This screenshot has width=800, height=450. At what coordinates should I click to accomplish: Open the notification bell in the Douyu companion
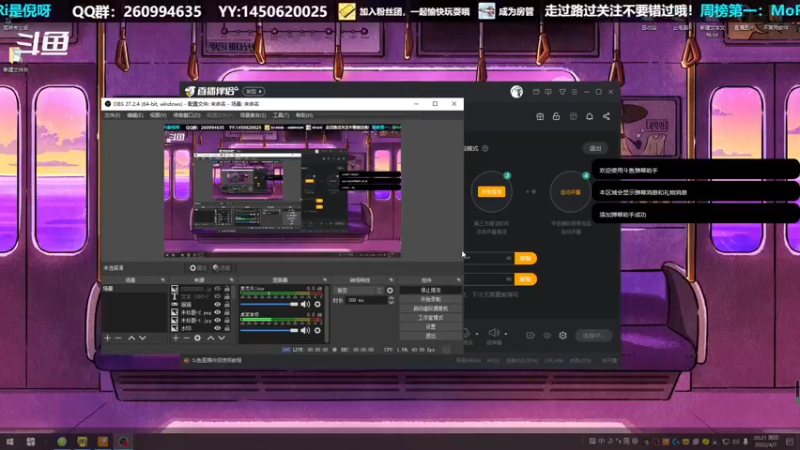589,116
